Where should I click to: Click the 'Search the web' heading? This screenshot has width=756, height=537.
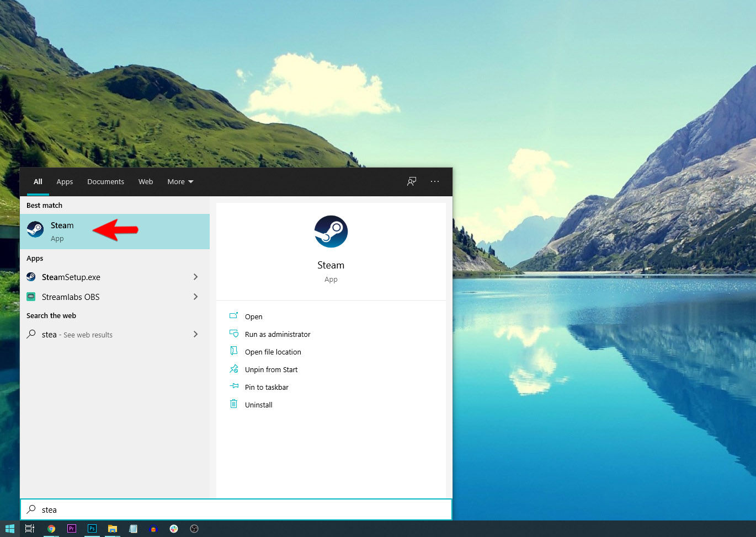[51, 316]
